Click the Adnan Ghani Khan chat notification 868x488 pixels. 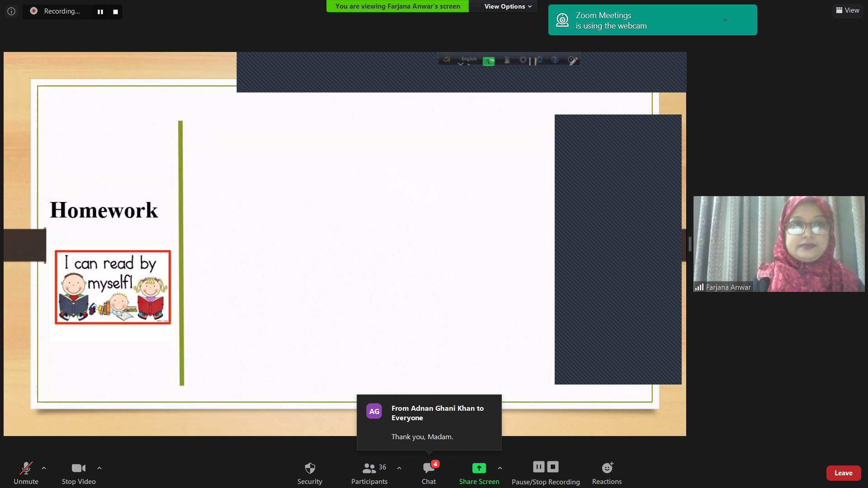(429, 422)
